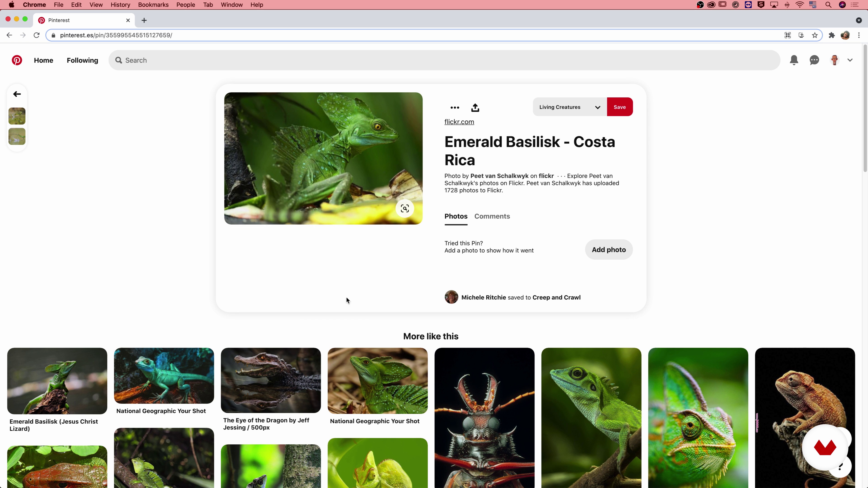The width and height of the screenshot is (868, 488).
Task: Open Living Creatures board dropdown
Action: 570,107
